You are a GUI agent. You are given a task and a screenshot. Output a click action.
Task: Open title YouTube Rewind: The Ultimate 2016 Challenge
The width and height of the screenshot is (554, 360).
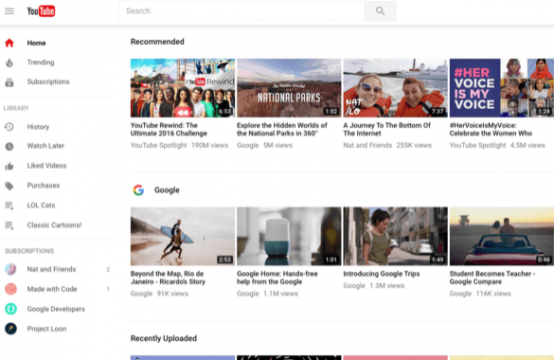click(169, 129)
